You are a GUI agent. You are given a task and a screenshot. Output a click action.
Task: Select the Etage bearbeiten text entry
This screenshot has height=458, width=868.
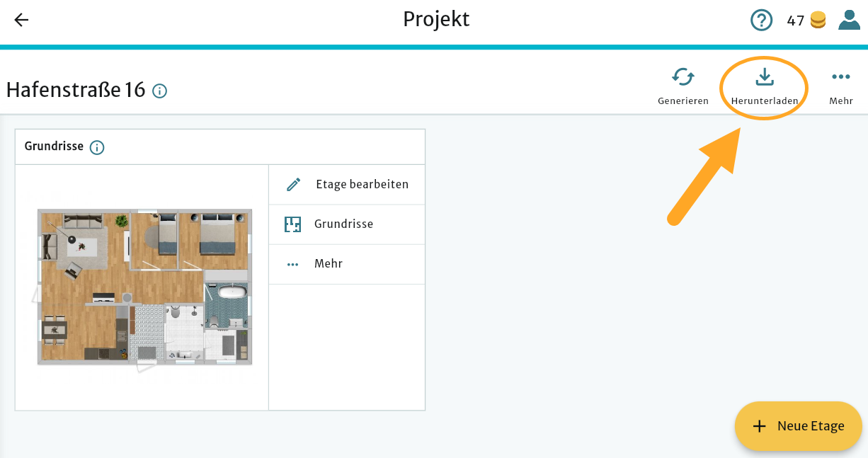click(x=362, y=185)
